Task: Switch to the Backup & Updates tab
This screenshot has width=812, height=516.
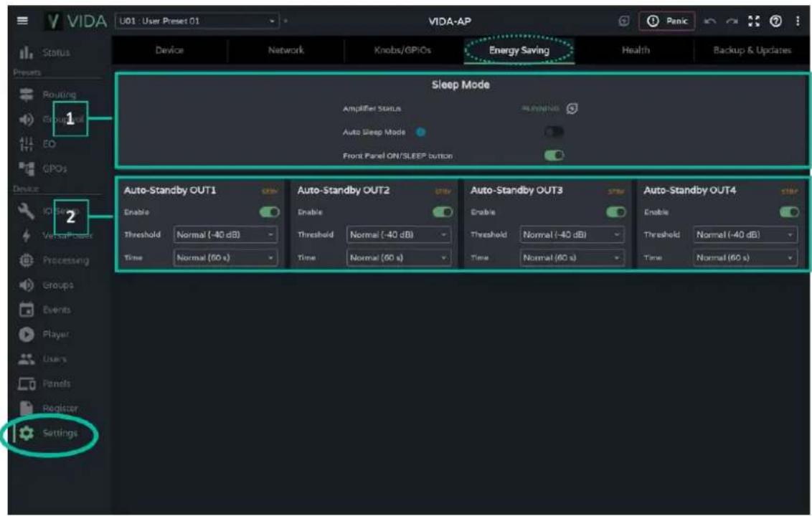Action: tap(752, 50)
